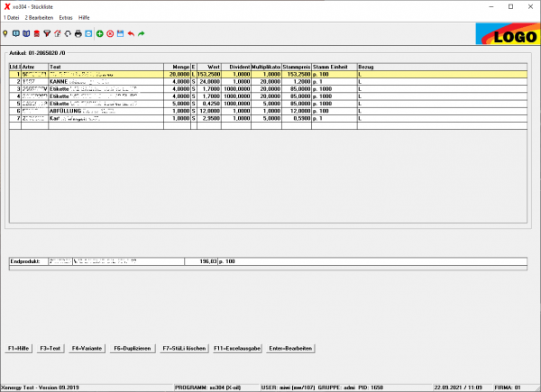The width and height of the screenshot is (541, 392).
Task: Click the Artikel 01-2065020 /0 label
Action: coord(37,53)
